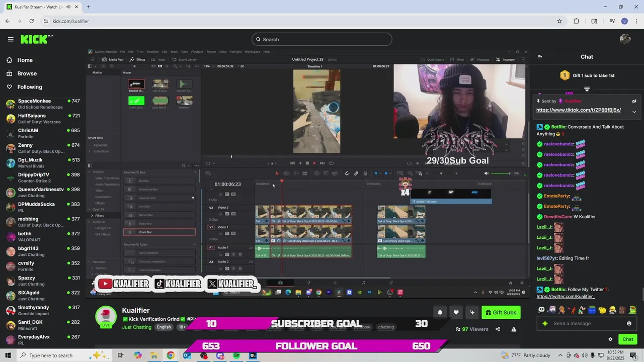Hide the pinned message with eye icon
The height and width of the screenshot is (362, 644).
click(634, 101)
